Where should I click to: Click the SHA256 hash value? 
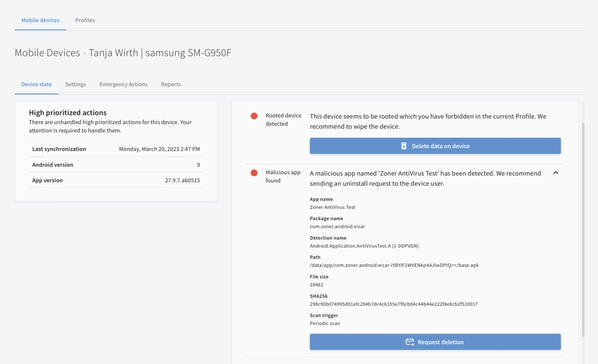pyautogui.click(x=394, y=304)
